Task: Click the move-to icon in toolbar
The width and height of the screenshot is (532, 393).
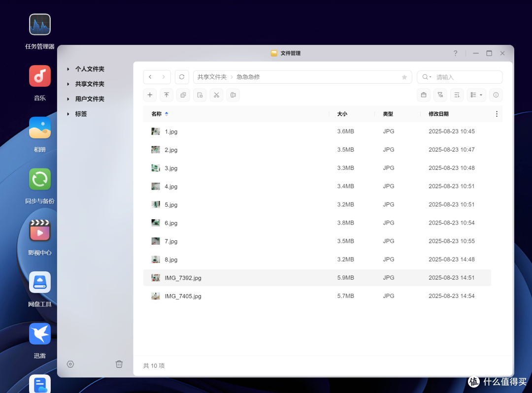Action: (x=200, y=95)
